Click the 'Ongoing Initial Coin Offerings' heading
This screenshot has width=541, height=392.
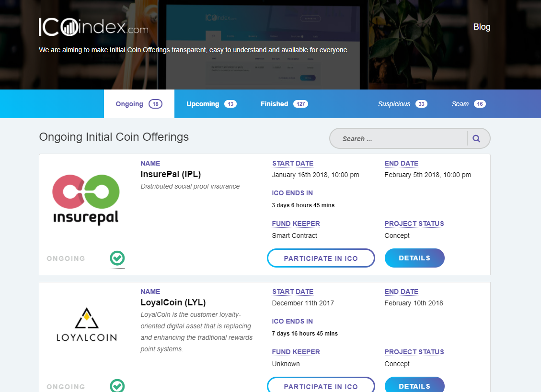pyautogui.click(x=114, y=137)
